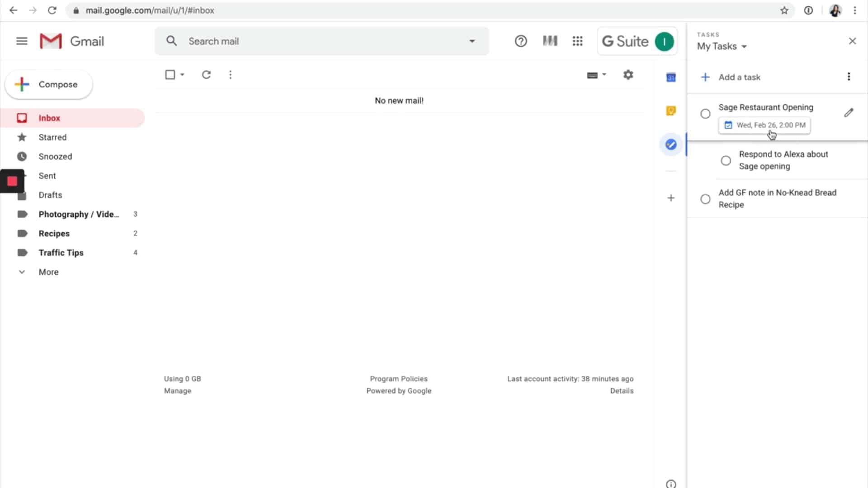Mark Respond to Alexa task complete
The width and height of the screenshot is (868, 488).
[726, 161]
